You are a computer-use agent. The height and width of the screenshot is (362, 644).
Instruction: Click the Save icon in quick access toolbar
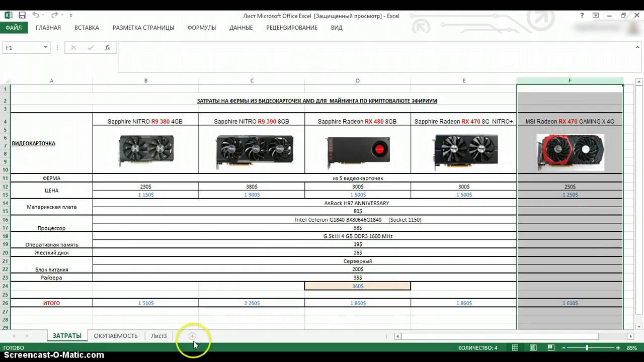point(22,16)
